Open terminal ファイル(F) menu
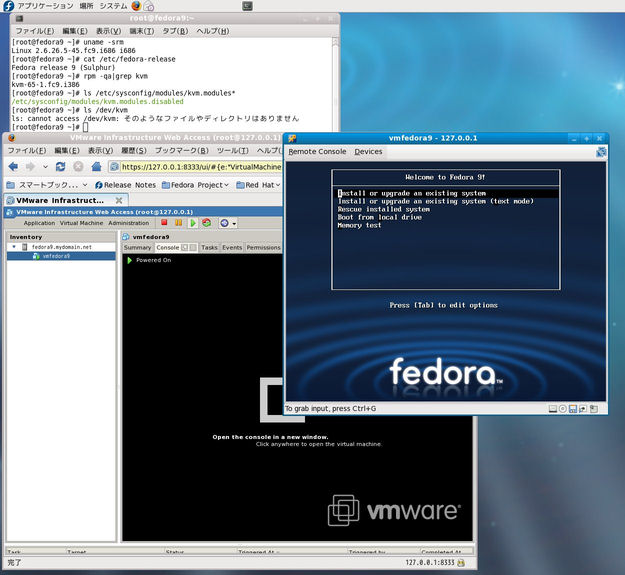 point(35,31)
